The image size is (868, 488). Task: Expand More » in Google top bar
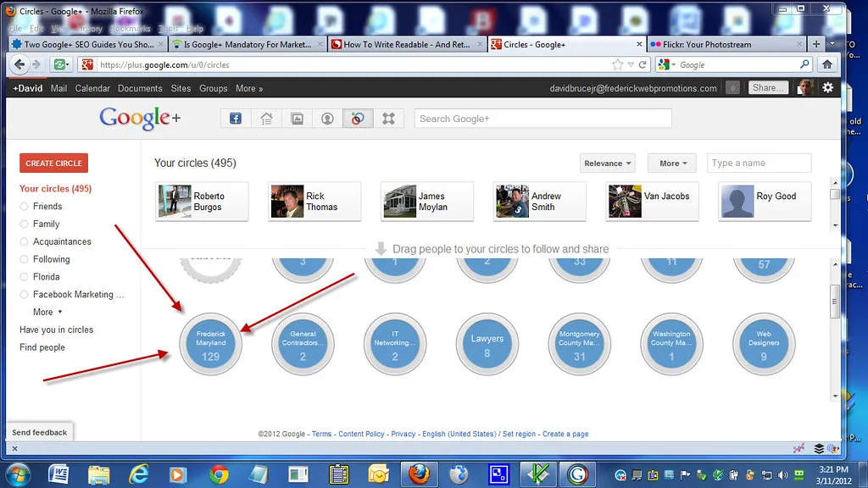click(249, 88)
